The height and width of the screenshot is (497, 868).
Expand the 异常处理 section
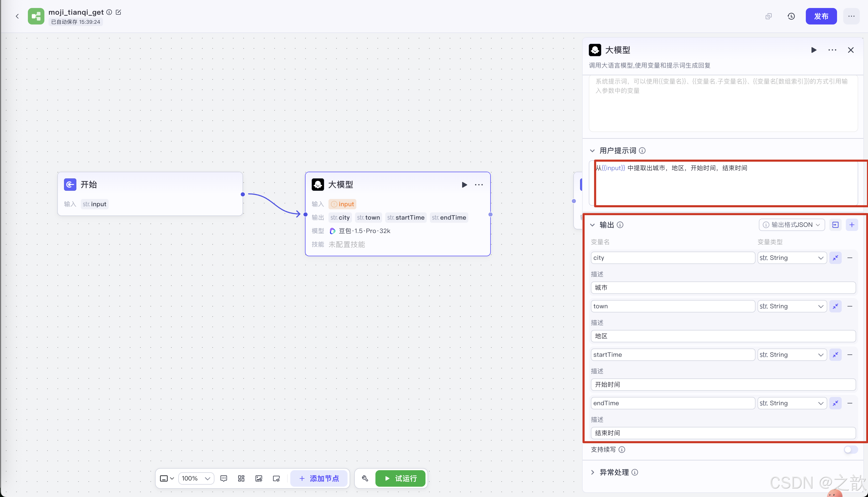[x=593, y=472]
